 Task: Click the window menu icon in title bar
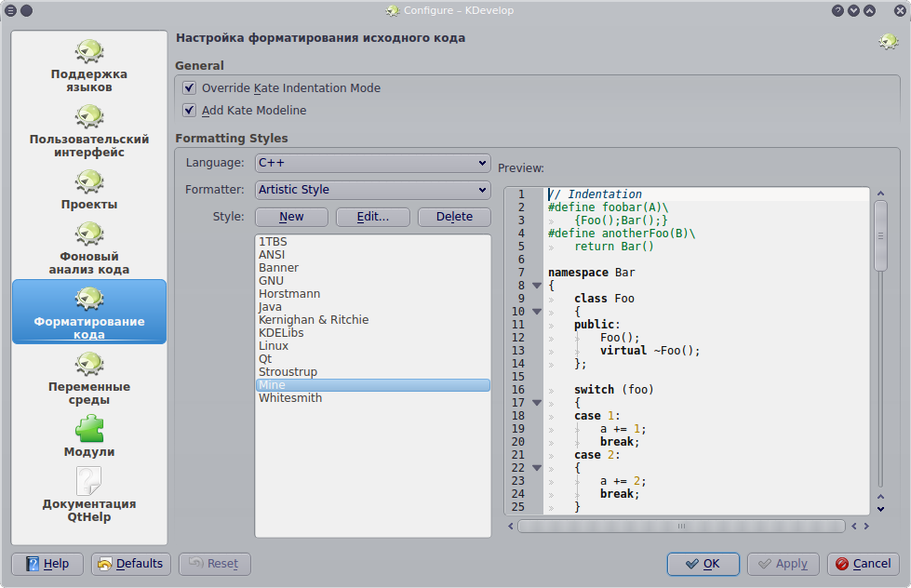[10, 10]
